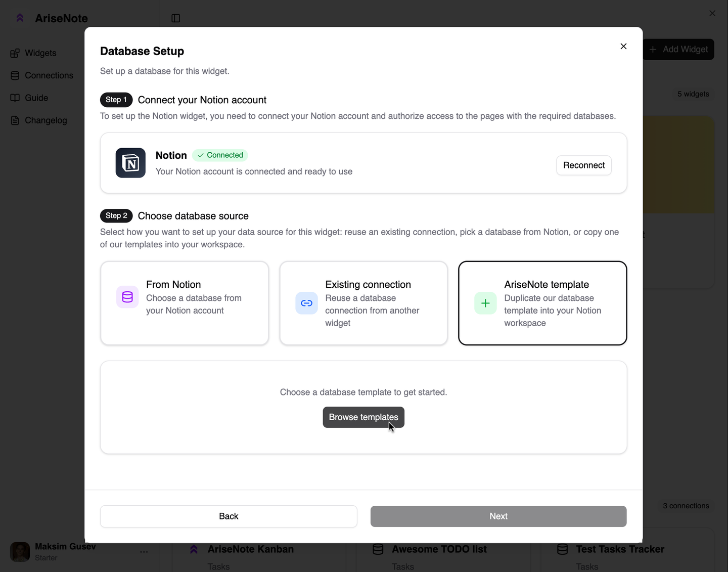728x572 pixels.
Task: Click the Notion logo icon
Action: click(130, 163)
